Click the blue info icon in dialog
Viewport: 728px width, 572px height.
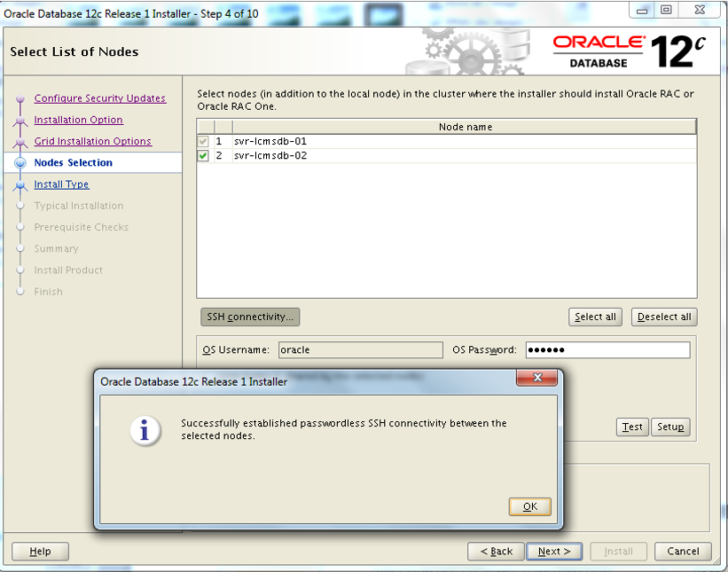coord(145,430)
